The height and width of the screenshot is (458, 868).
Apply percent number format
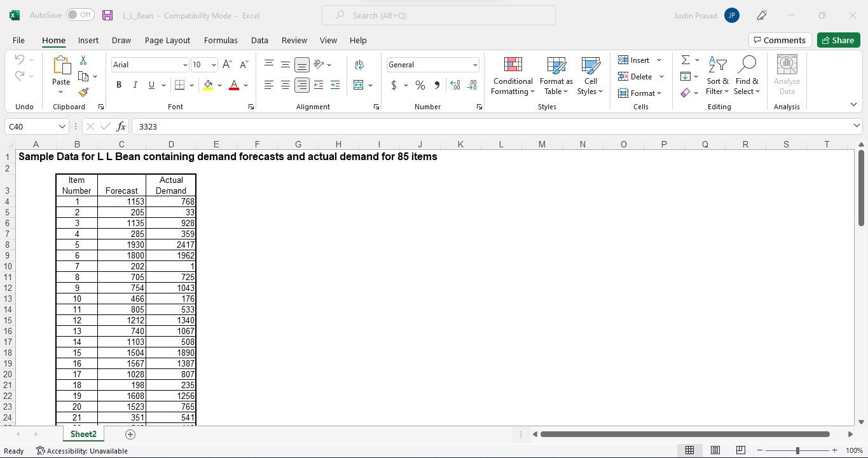419,84
